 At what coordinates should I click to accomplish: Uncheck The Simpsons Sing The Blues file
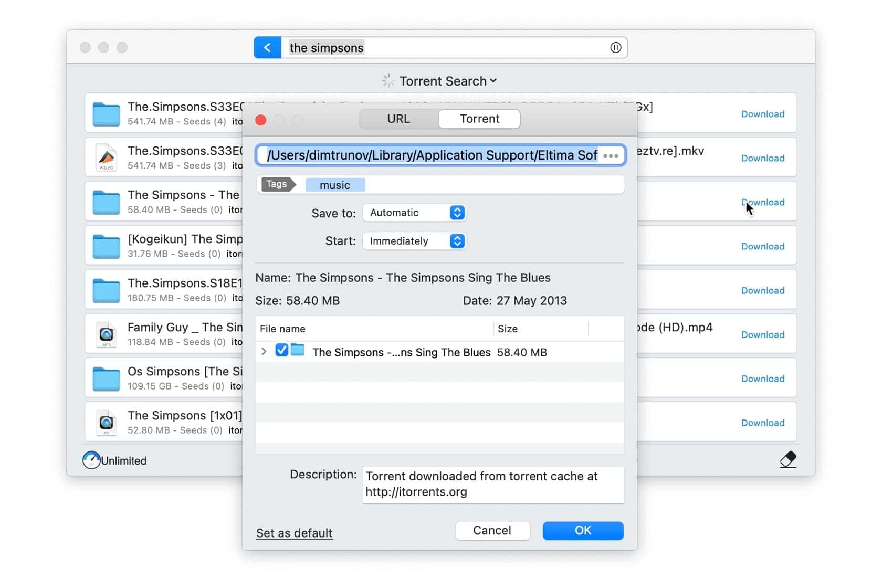pos(281,351)
